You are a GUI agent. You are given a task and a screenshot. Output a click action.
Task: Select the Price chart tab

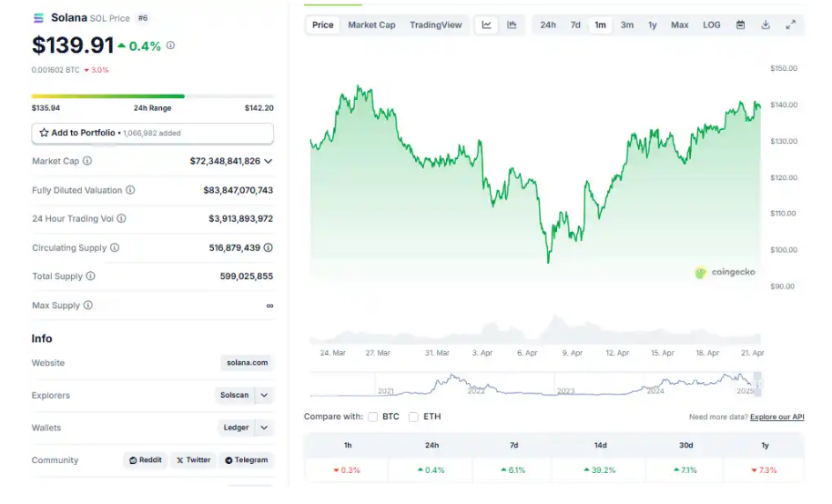[x=322, y=25]
